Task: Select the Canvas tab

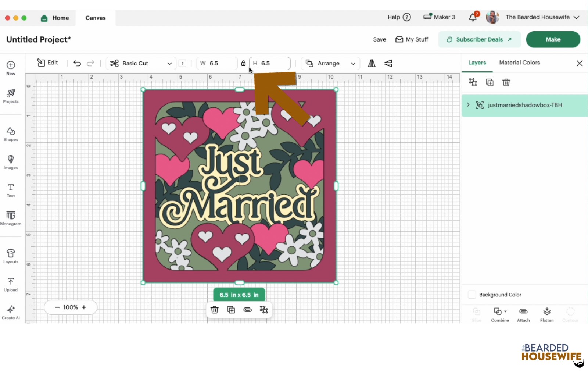Action: 95,18
